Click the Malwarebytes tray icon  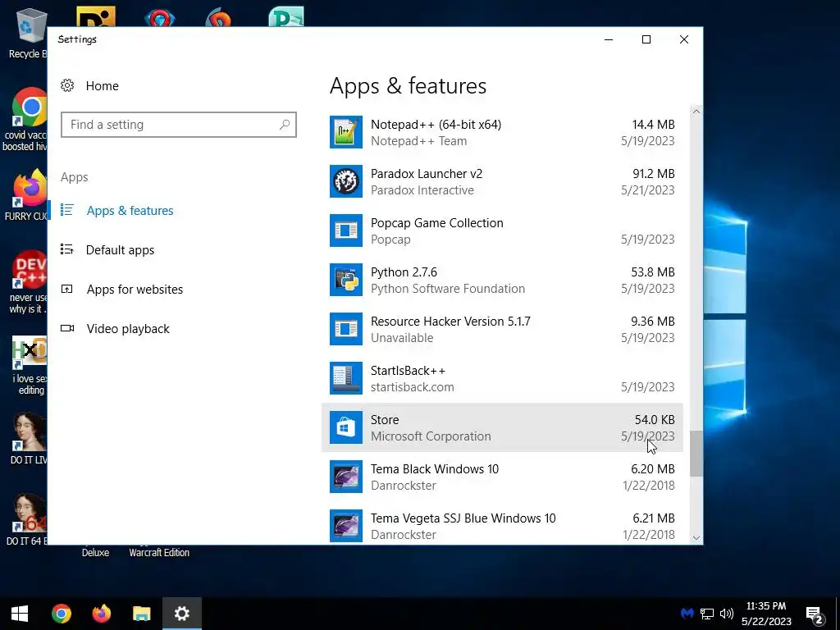coord(687,614)
